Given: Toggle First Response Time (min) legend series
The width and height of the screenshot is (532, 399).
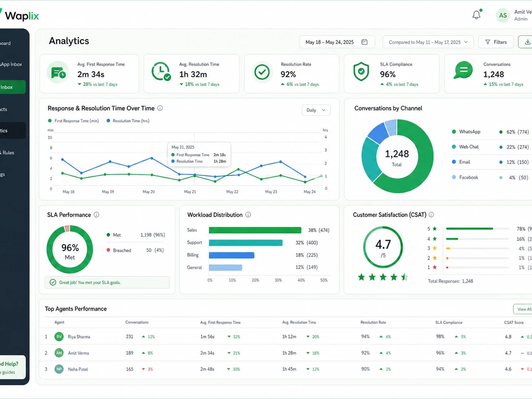Looking at the screenshot, I should (x=74, y=121).
